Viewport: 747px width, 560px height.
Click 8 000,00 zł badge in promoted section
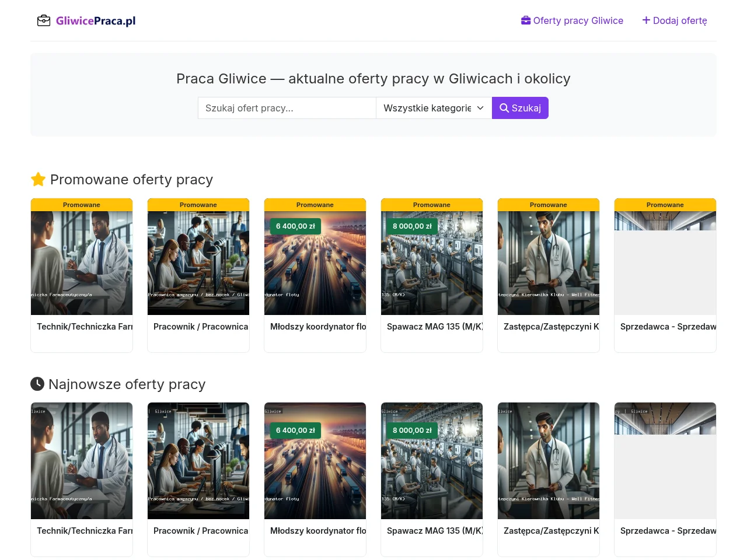click(412, 226)
